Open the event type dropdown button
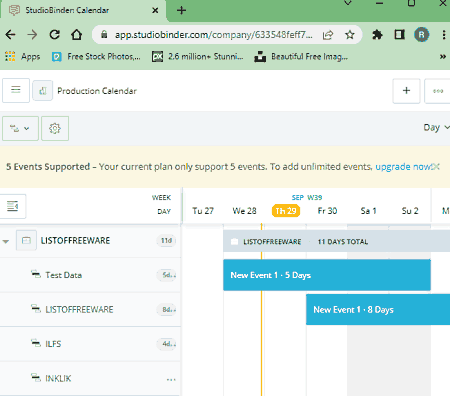Screen dimensions: 450x396 click(20, 128)
